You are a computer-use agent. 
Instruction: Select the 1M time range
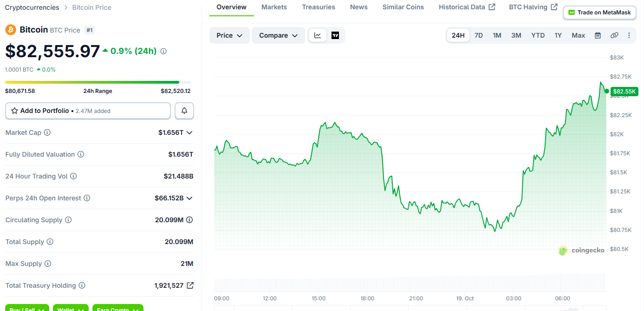pyautogui.click(x=497, y=35)
